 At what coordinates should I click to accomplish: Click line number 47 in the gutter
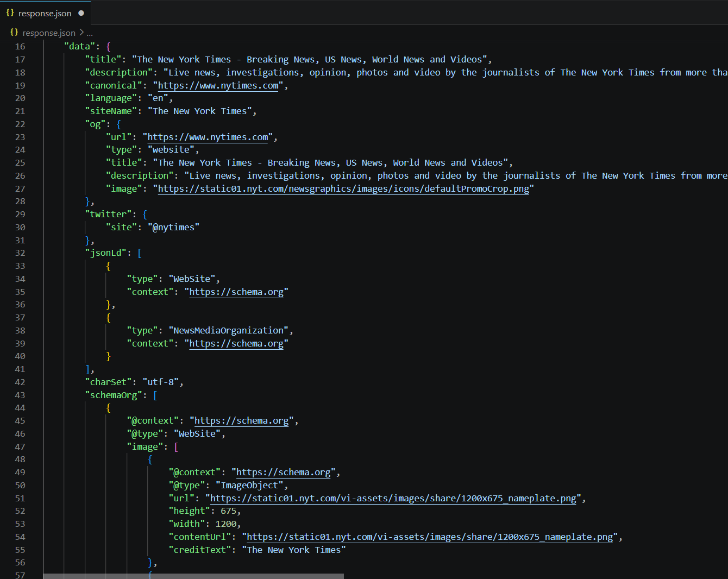click(x=20, y=446)
